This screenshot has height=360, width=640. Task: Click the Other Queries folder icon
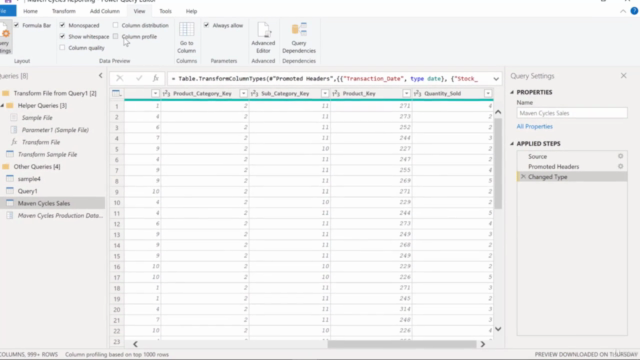6,167
